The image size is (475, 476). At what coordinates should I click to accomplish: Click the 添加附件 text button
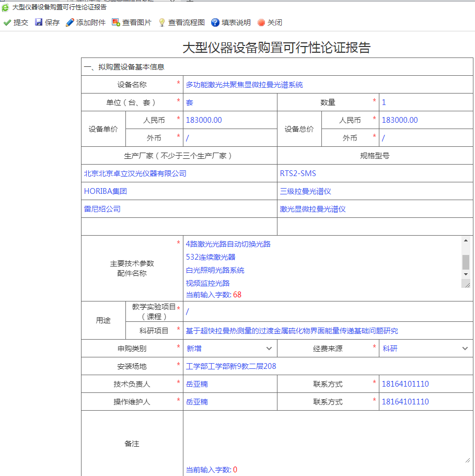[91, 22]
